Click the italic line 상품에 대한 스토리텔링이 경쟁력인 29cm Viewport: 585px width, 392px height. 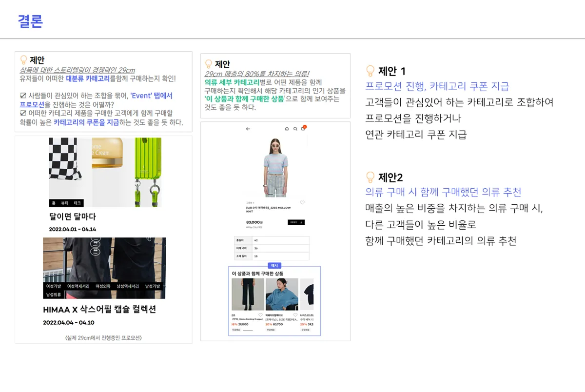(x=78, y=70)
